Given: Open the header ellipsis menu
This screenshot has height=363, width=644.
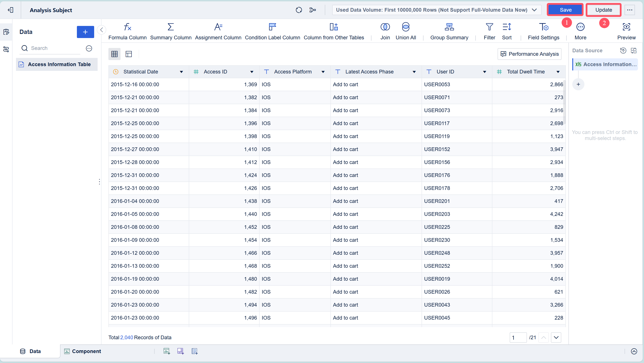Looking at the screenshot, I should 630,10.
